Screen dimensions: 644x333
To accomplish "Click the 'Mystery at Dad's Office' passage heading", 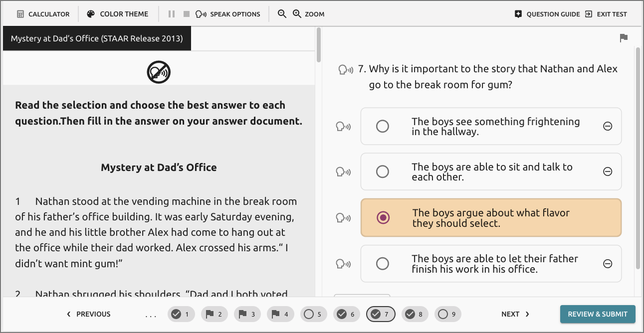I will [x=159, y=167].
